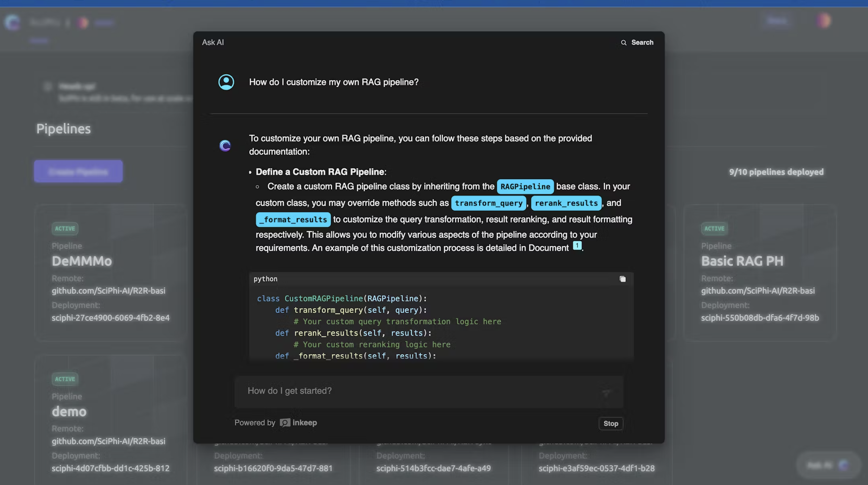Select the Ask AI tab label
Screen dimensions: 868x485
(213, 43)
